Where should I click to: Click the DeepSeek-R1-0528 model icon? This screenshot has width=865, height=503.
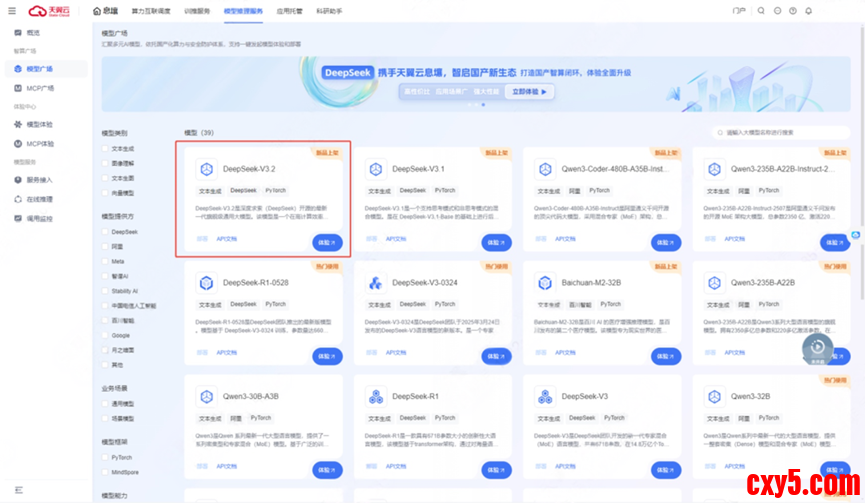point(206,283)
